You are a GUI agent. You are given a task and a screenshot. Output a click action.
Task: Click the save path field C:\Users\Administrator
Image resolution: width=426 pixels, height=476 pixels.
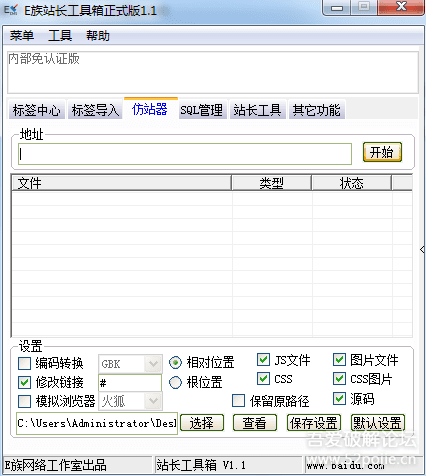(x=97, y=423)
